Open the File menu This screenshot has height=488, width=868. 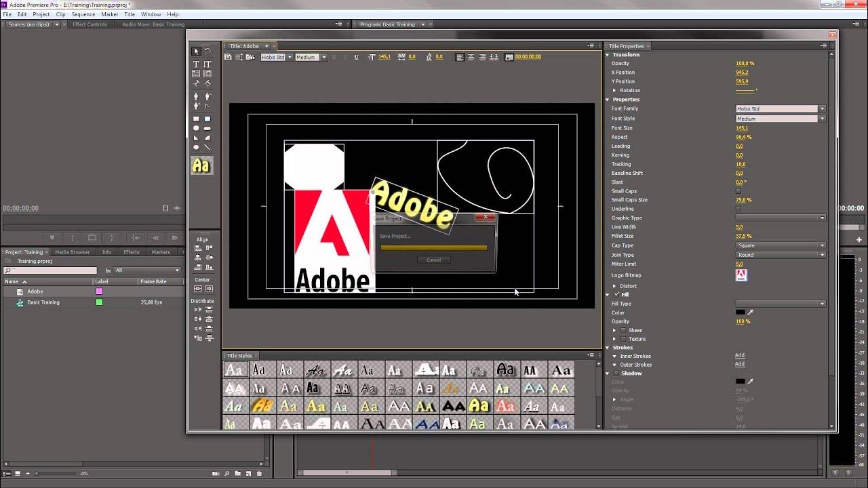pyautogui.click(x=7, y=14)
